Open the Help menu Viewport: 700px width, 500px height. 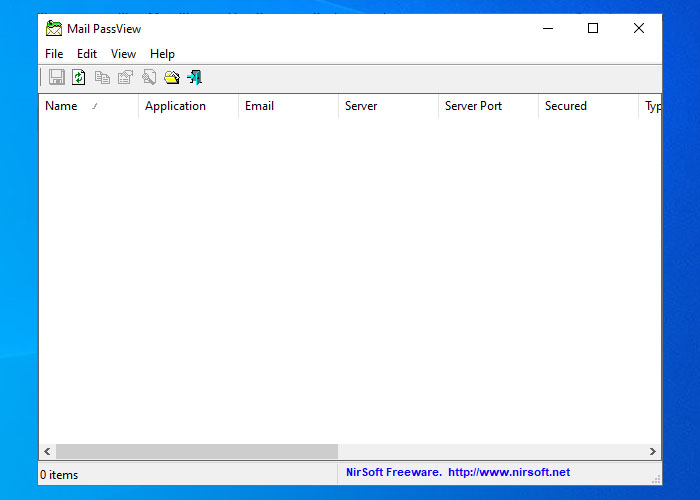162,54
